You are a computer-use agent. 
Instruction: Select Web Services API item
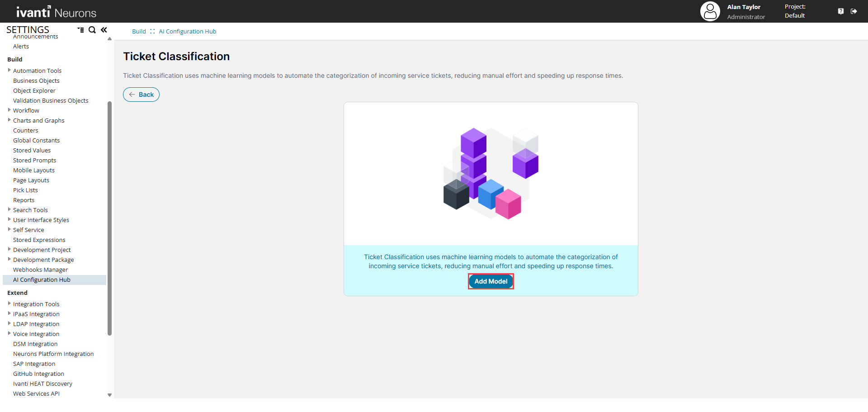[x=36, y=394]
